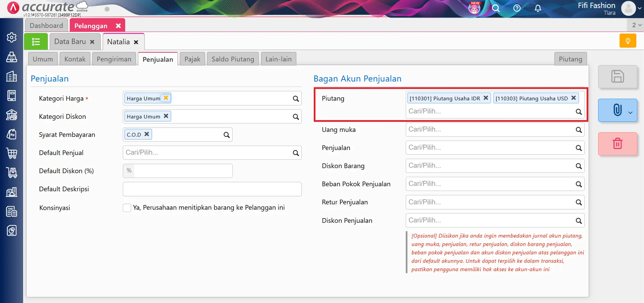Enable the Konsinyasi checkbox

127,208
